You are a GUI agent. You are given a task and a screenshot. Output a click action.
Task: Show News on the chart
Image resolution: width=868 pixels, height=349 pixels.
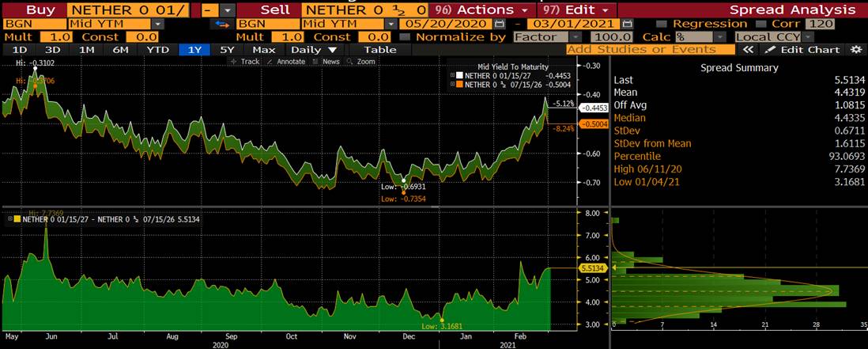pyautogui.click(x=326, y=62)
